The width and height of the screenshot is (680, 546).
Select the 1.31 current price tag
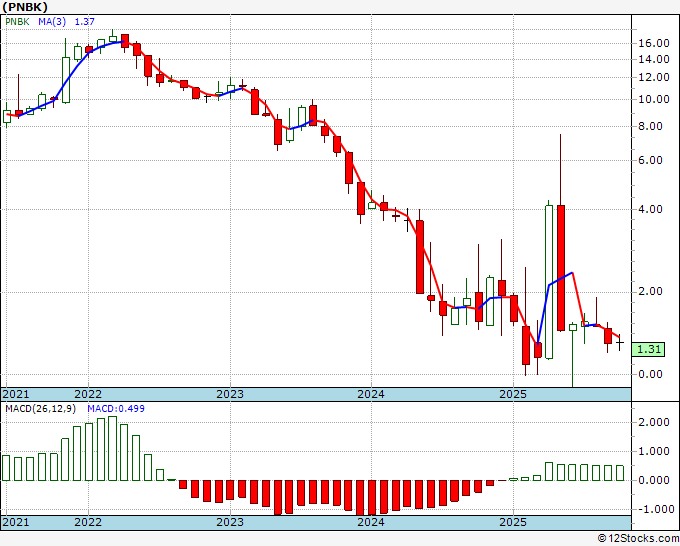648,349
